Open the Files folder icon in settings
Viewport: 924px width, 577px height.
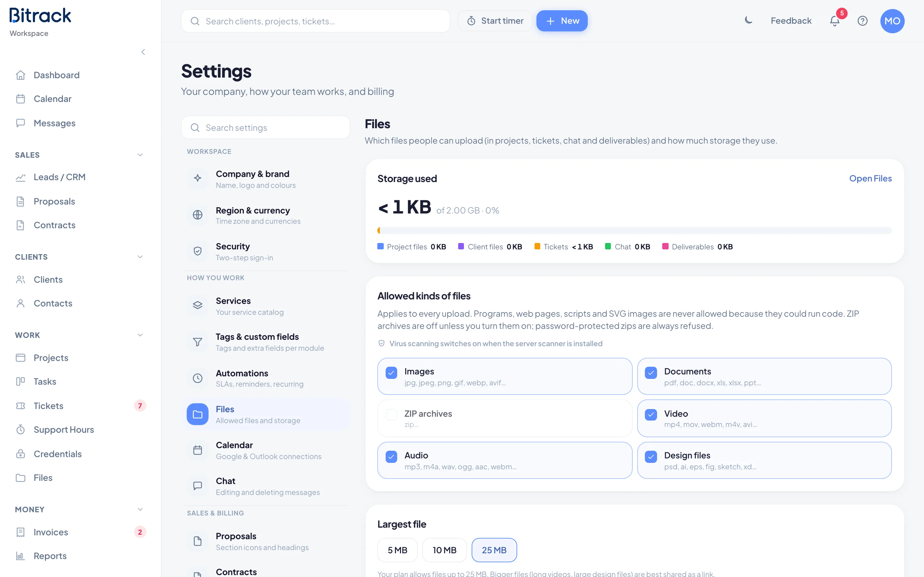point(197,414)
